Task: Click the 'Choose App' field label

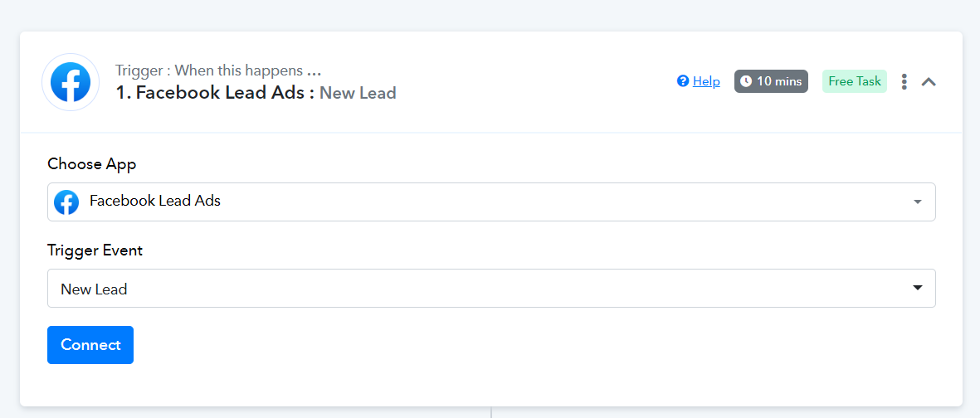Action: (x=92, y=164)
